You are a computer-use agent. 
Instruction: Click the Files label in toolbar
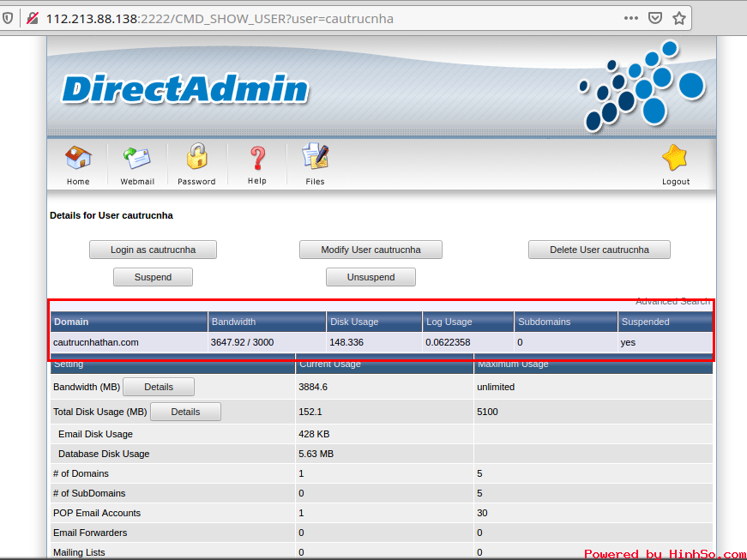315,182
